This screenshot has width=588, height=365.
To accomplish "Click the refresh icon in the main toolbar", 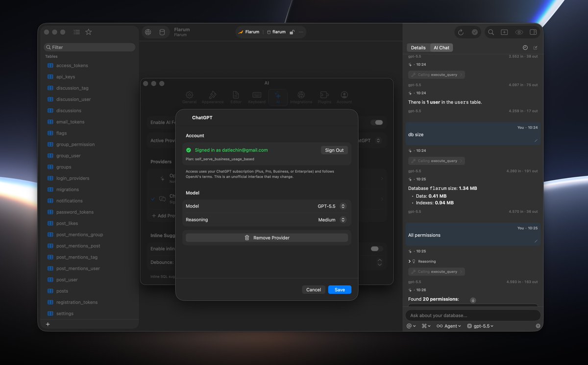I will pyautogui.click(x=461, y=32).
